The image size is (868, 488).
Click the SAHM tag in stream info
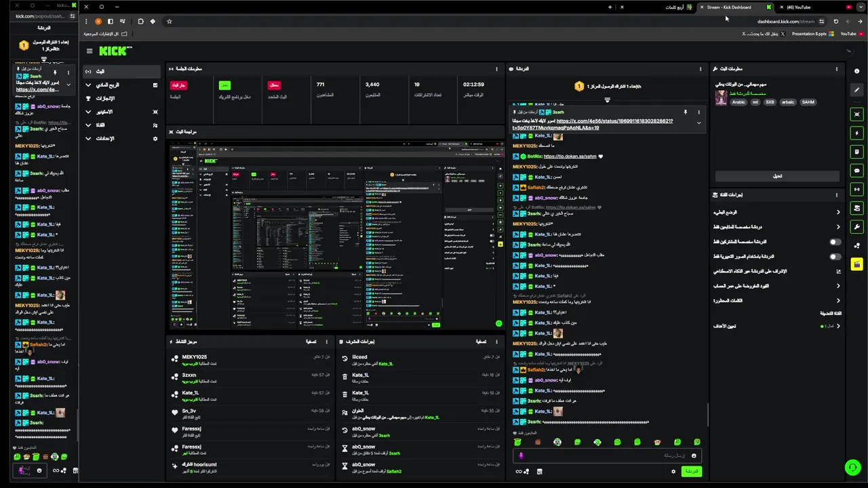pos(808,102)
